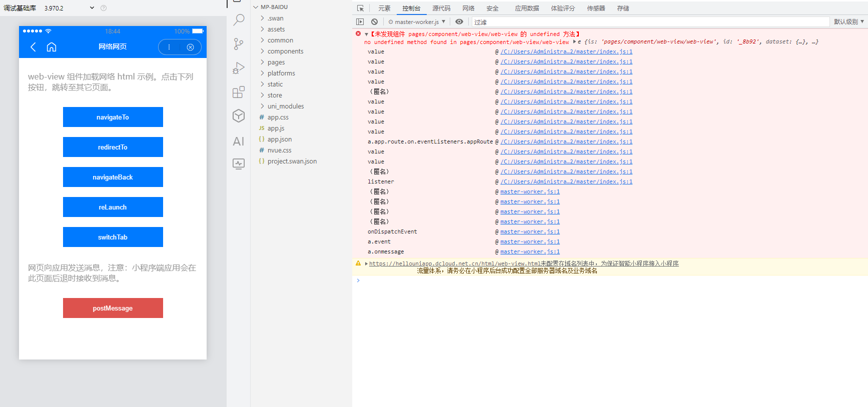The image size is (868, 407).
Task: Click the home icon in simulator header
Action: click(x=52, y=47)
